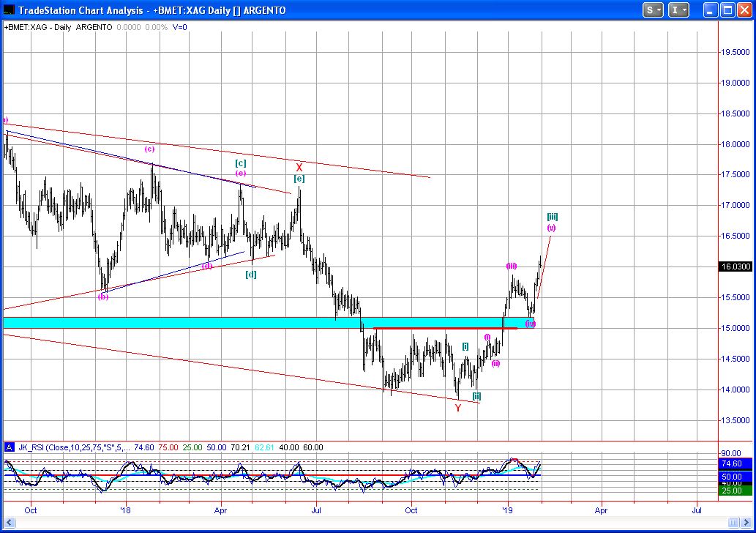Viewport: 756px width, 533px height.
Task: Select the teal [iii] wave target label
Action: pos(553,217)
